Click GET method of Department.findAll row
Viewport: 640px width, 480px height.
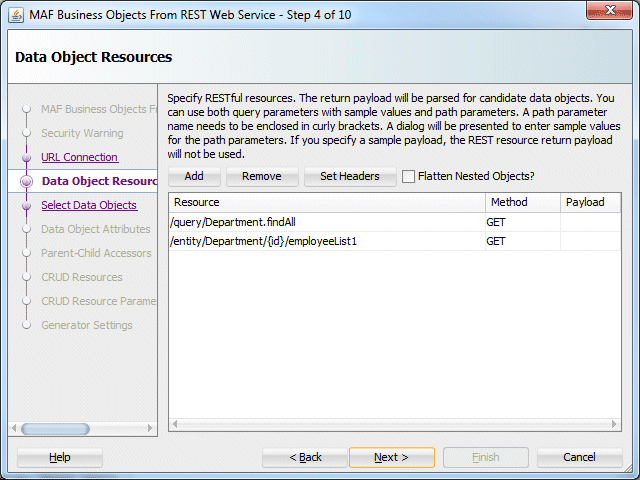(523, 222)
